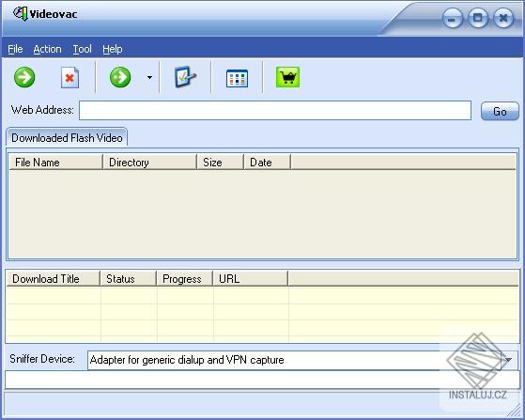The width and height of the screenshot is (525, 420).
Task: Expand the Sniffer Device combo box
Action: pos(509,360)
